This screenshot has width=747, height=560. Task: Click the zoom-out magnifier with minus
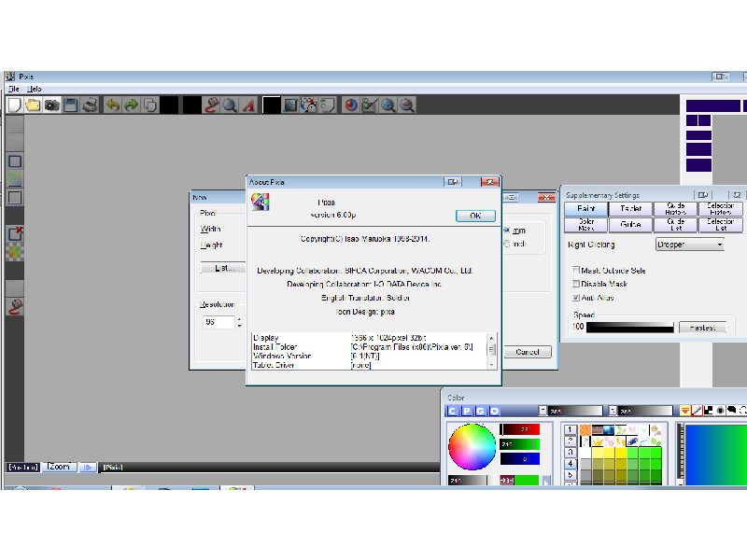pyautogui.click(x=407, y=105)
